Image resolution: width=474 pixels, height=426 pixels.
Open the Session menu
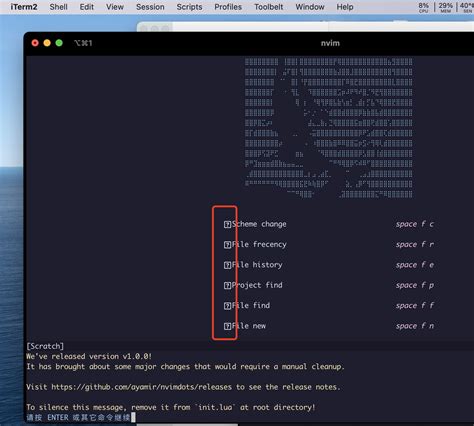click(150, 7)
